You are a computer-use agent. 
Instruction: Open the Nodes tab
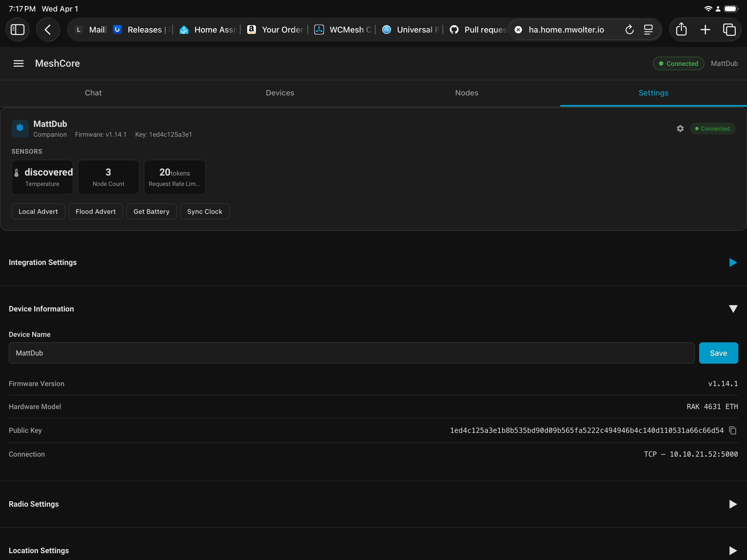[467, 93]
